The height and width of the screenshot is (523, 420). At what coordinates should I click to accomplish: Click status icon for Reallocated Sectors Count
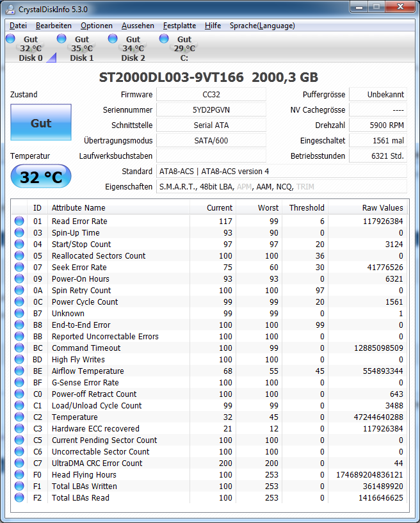pos(19,255)
